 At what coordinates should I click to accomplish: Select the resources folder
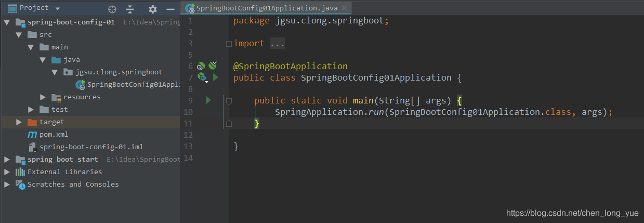pyautogui.click(x=90, y=97)
